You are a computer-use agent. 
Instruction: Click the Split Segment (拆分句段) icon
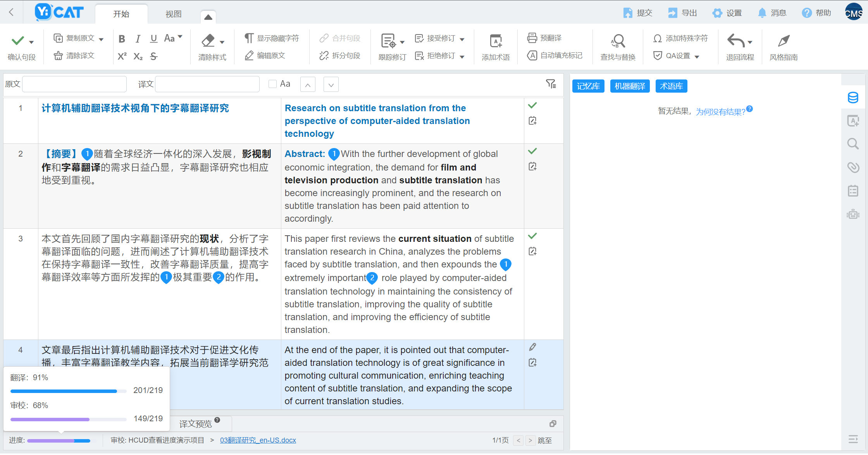pyautogui.click(x=324, y=56)
